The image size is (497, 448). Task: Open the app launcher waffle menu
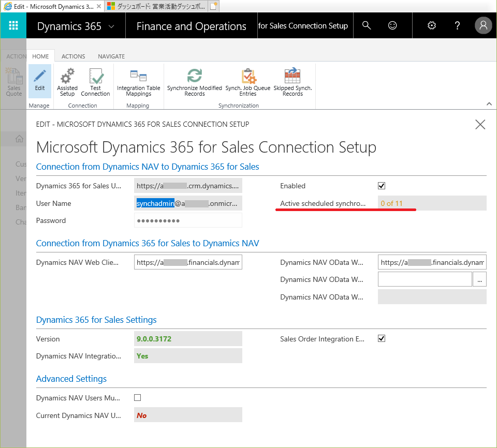tap(13, 25)
